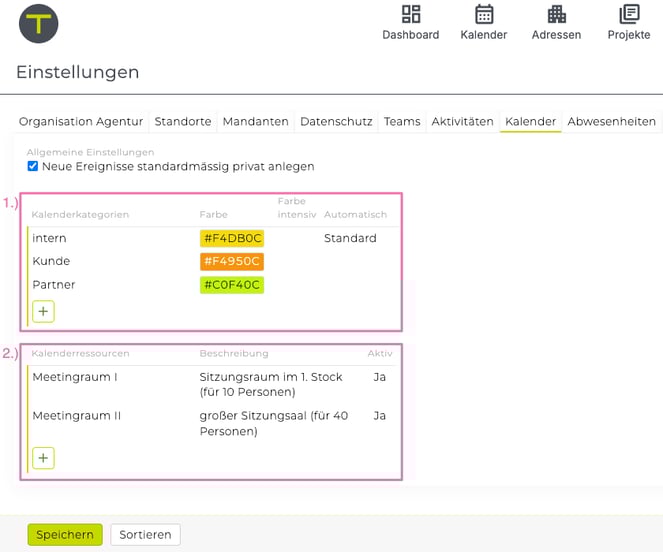
Task: Click the Kalenderressourcen column header
Action: tap(80, 353)
